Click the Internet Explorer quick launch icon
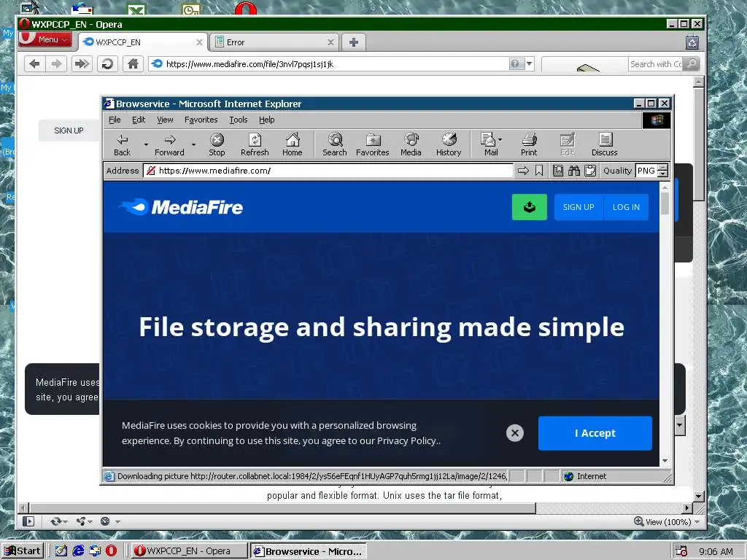Viewport: 747px width, 560px height. [78, 551]
